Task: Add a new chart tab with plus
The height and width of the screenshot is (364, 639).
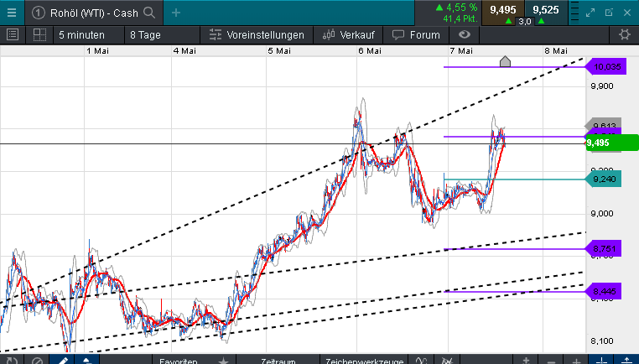Action: 175,13
